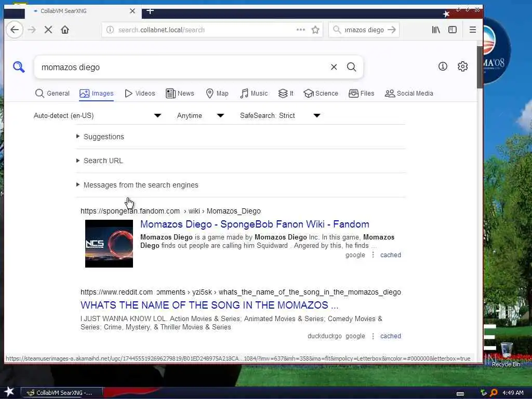Switch to the Videos category
The image size is (532, 399).
click(140, 94)
